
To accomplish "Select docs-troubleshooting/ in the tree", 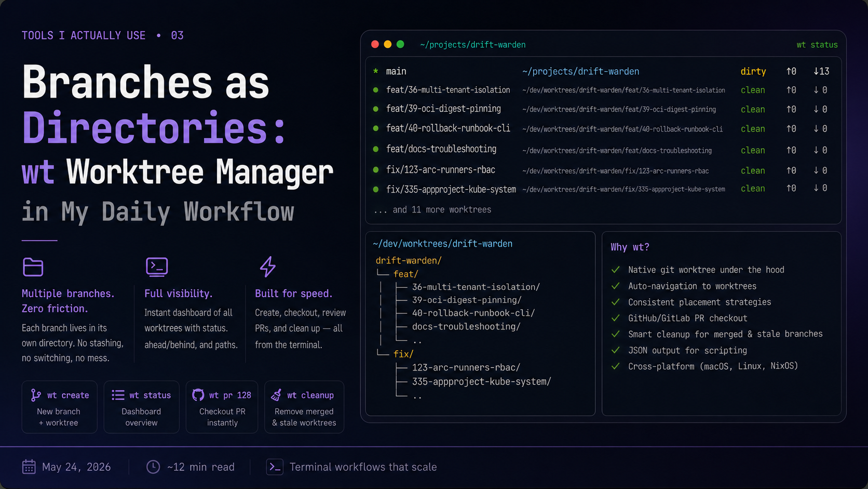I will 466,326.
